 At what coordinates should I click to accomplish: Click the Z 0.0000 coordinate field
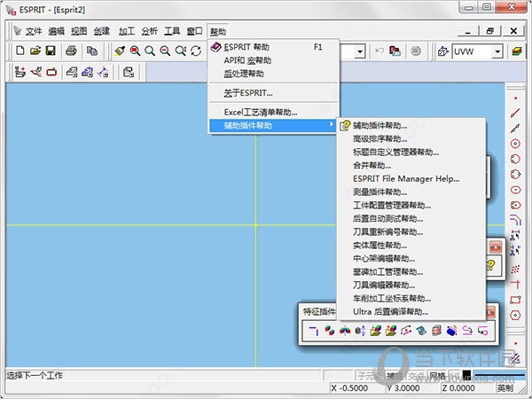(468, 387)
